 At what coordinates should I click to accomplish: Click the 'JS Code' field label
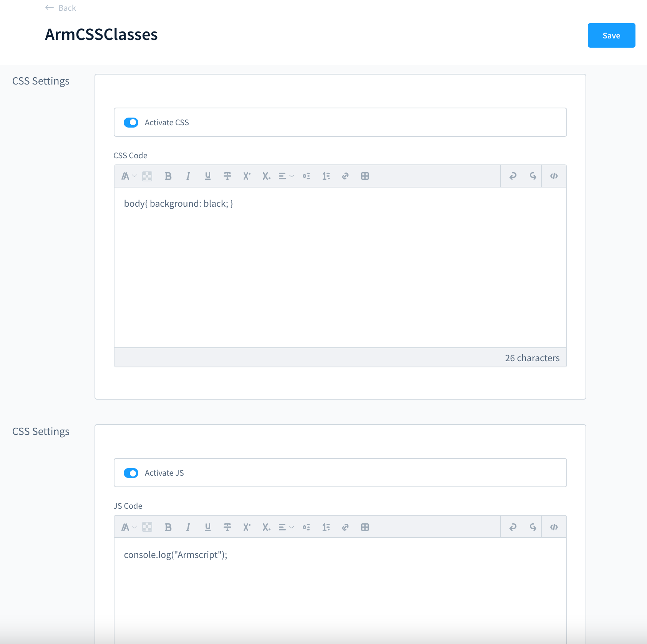point(128,506)
